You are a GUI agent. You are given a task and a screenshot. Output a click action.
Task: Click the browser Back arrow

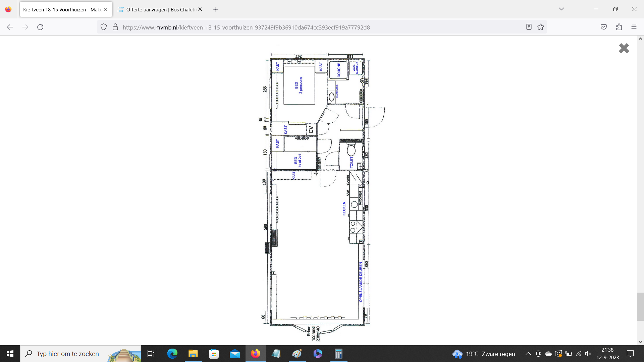coord(10,27)
